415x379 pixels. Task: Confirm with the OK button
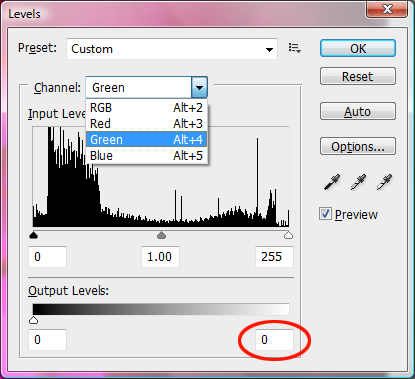[358, 49]
